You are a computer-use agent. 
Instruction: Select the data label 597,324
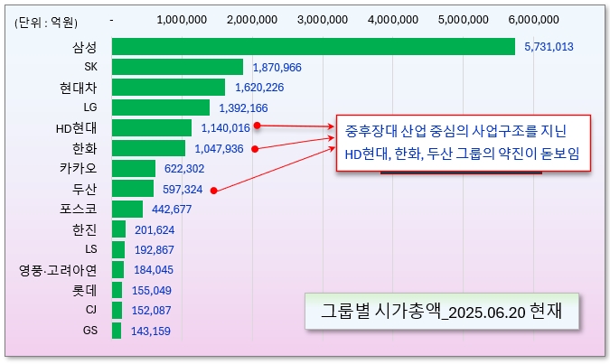(183, 190)
